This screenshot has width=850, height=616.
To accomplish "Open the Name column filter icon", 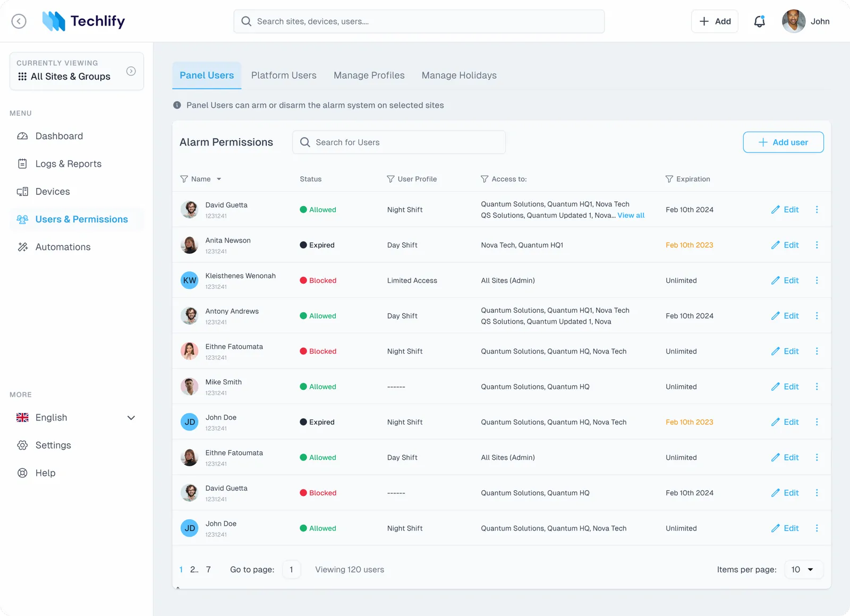I will (184, 179).
